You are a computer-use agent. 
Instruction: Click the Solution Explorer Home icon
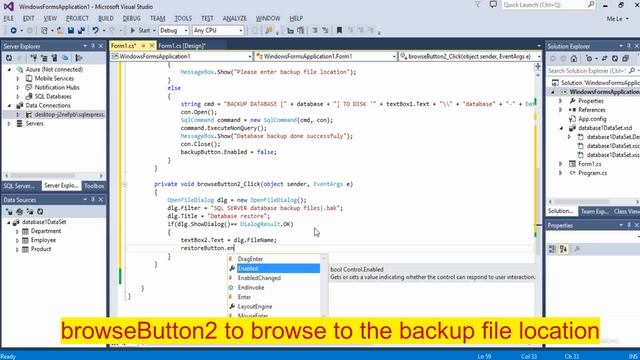pyautogui.click(x=574, y=59)
